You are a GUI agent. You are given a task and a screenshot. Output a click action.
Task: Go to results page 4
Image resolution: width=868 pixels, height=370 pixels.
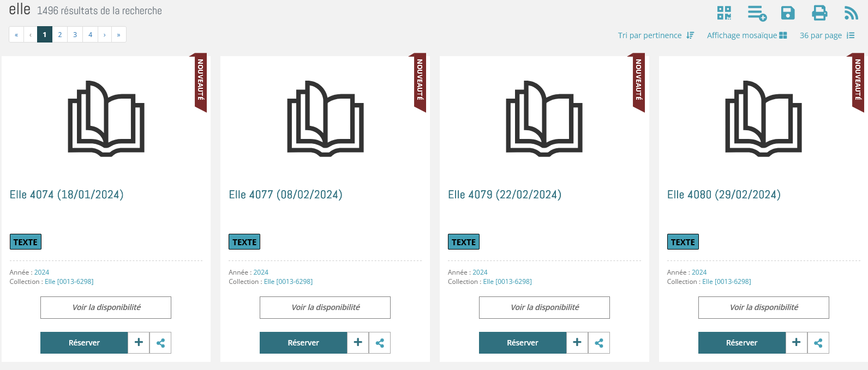(x=91, y=34)
